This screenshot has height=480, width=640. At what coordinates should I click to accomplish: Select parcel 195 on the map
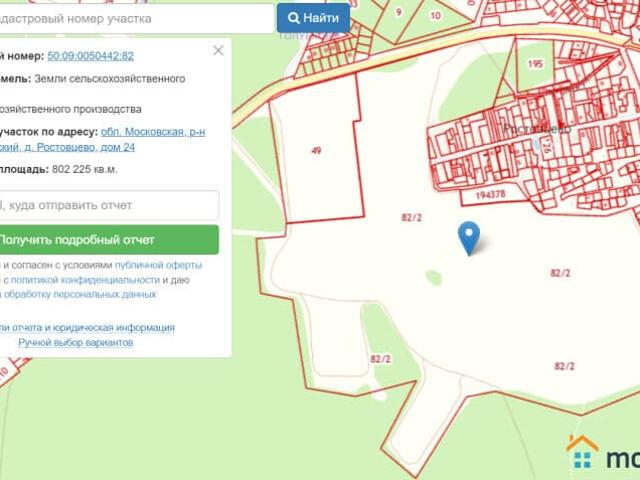(x=534, y=63)
